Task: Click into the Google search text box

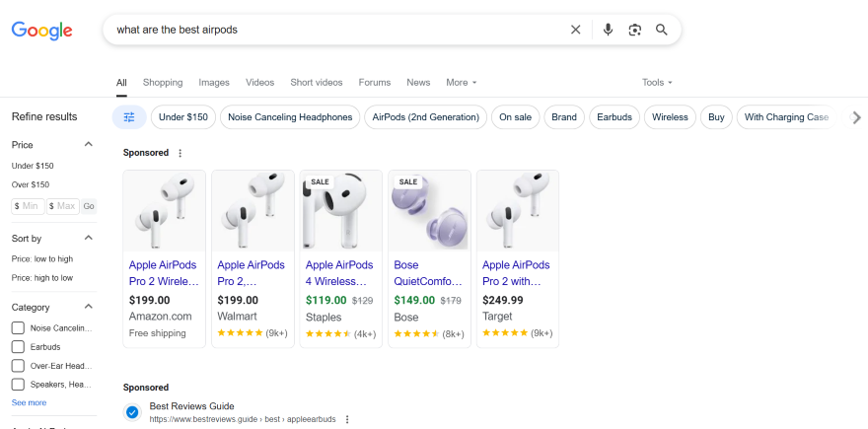Action: (337, 30)
